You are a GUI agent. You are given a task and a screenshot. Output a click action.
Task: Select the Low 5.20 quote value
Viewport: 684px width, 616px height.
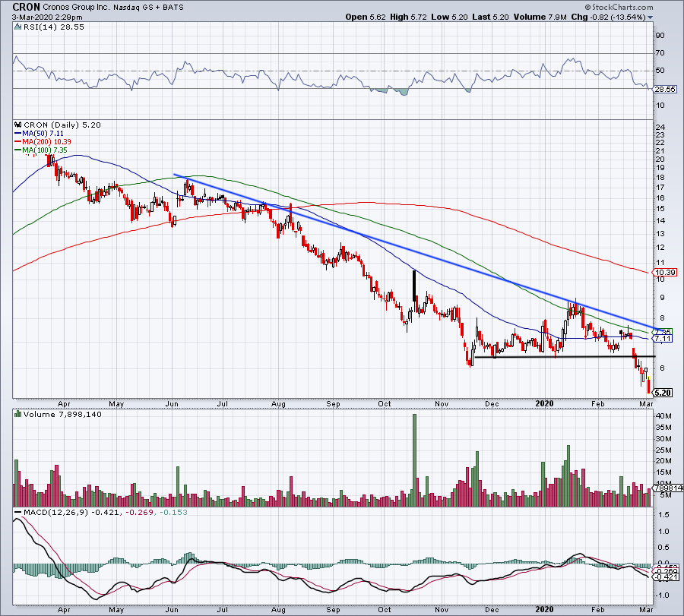coord(449,17)
